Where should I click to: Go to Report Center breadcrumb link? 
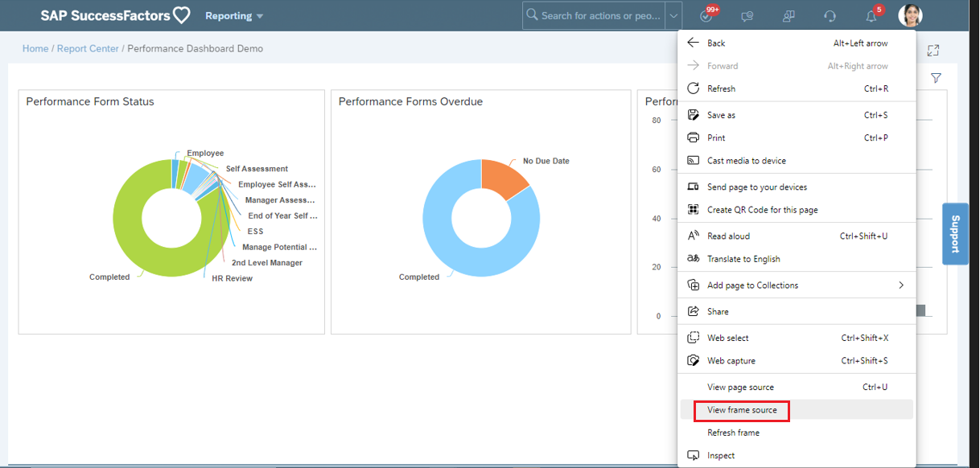(x=88, y=49)
